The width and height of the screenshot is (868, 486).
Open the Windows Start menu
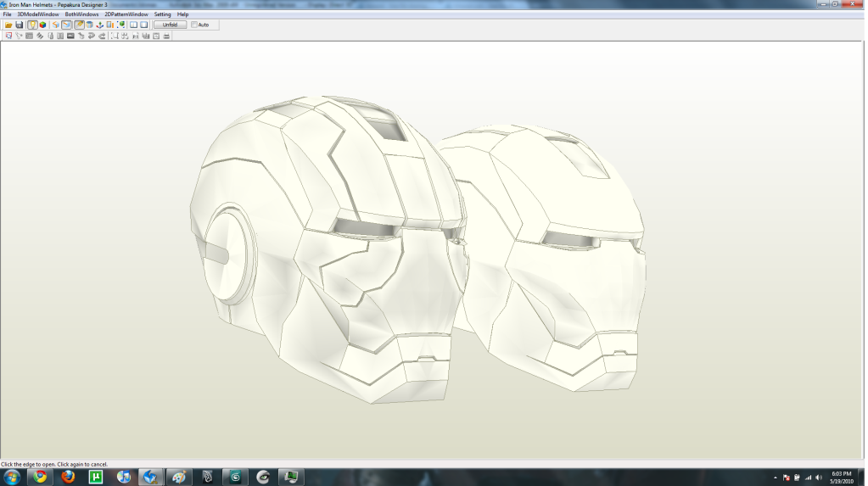[12, 477]
